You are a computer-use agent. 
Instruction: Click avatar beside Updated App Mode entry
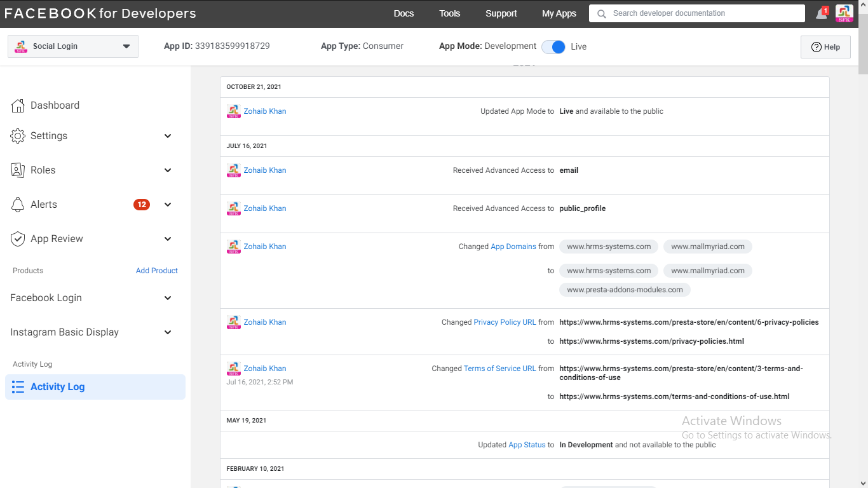[234, 111]
